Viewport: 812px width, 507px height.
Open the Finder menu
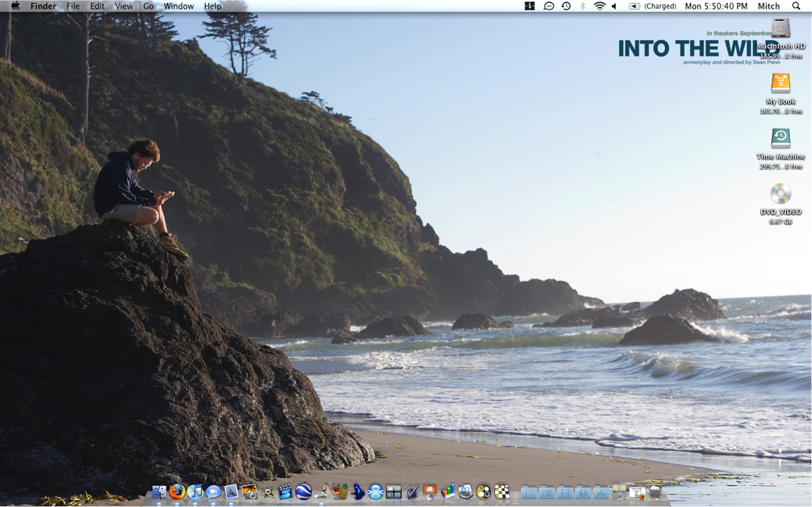coord(43,6)
